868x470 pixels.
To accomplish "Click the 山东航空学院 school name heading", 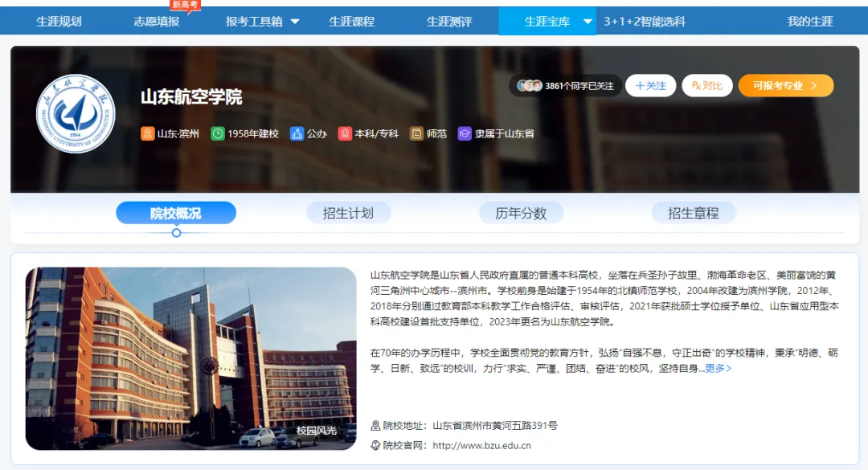I will pyautogui.click(x=191, y=97).
